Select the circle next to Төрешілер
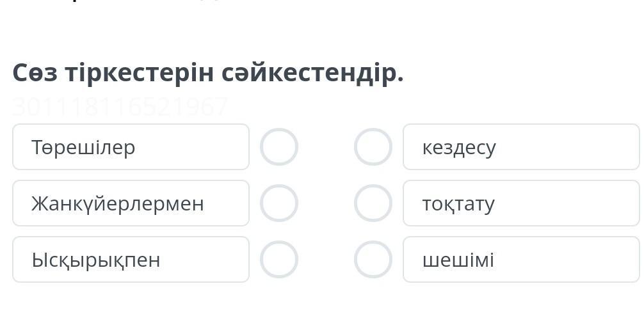This screenshot has width=644, height=332. coord(279,147)
